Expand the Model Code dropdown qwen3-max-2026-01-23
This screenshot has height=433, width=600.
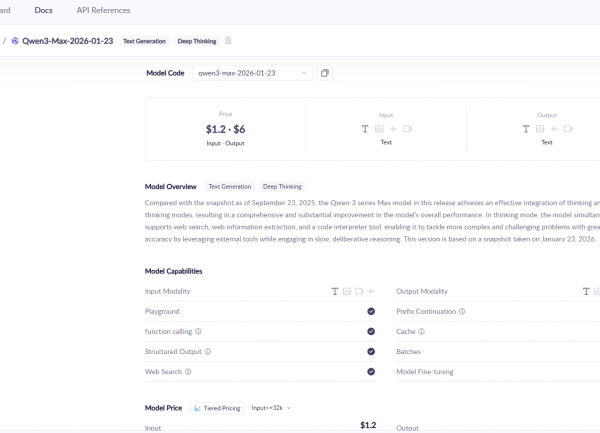[252, 73]
